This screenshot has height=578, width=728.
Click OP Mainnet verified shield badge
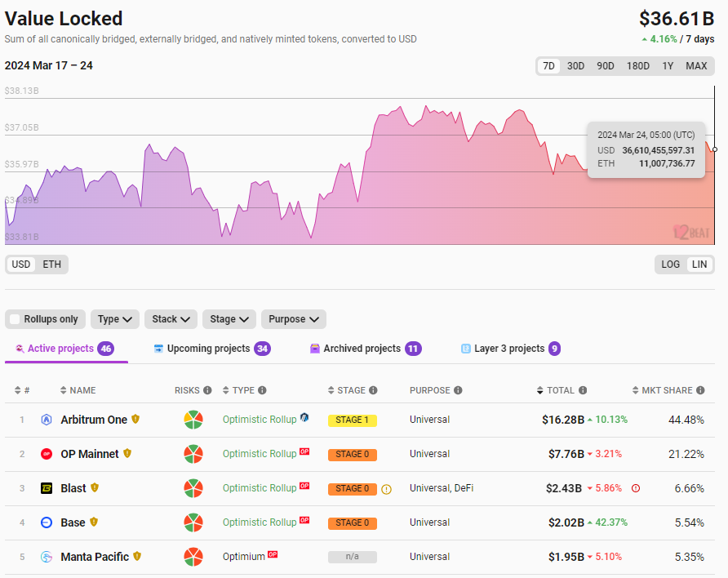coord(127,454)
